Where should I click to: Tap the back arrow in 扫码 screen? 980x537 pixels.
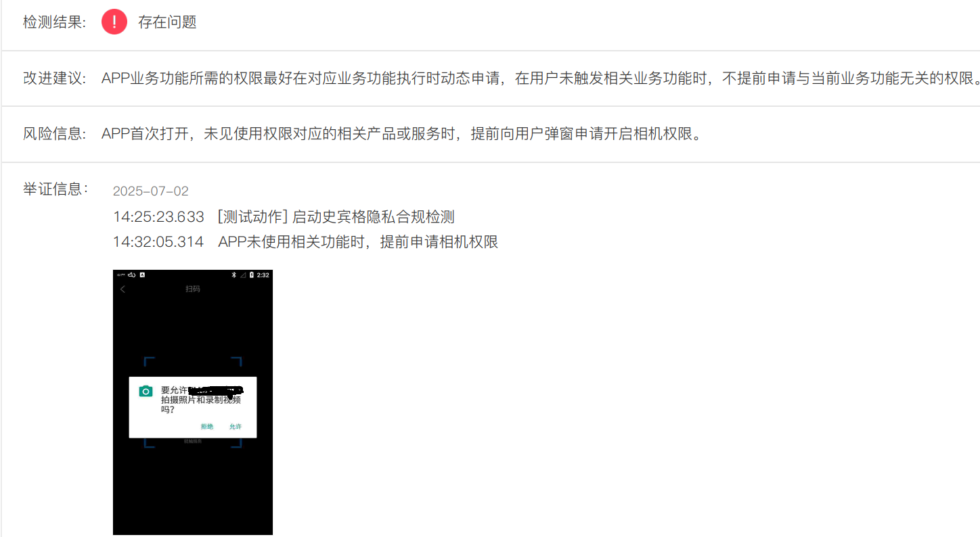pos(122,289)
